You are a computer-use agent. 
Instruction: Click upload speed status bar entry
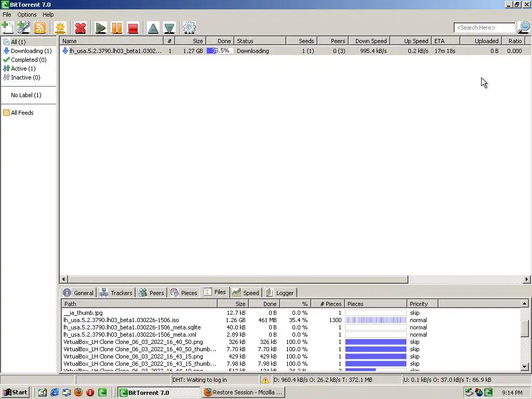click(466, 380)
